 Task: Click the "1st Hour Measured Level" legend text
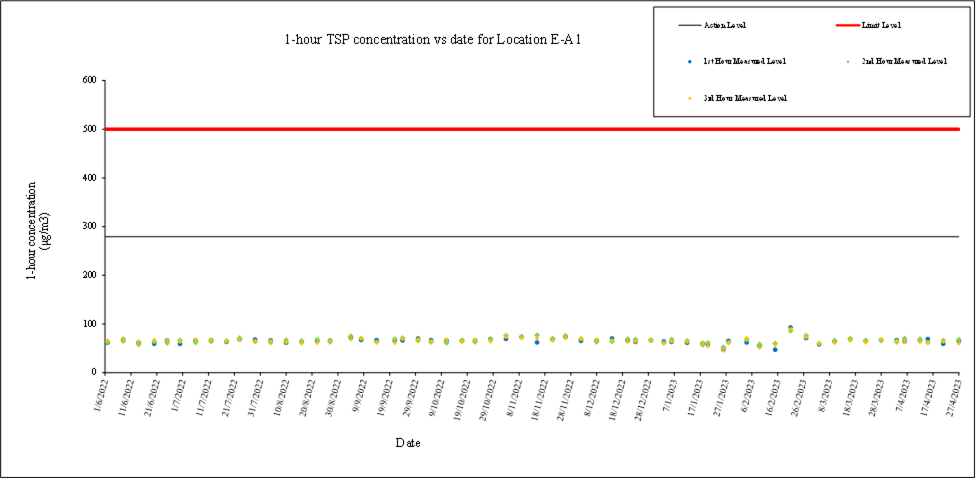(744, 62)
